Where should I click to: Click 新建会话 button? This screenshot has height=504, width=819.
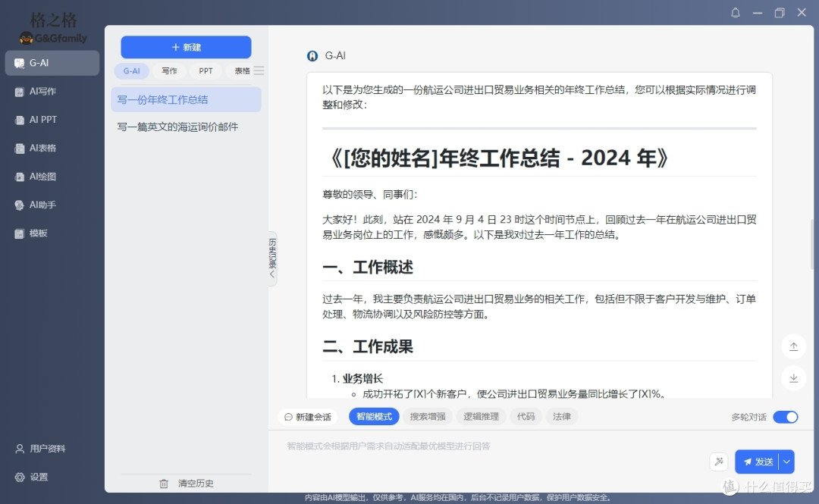[x=308, y=416]
